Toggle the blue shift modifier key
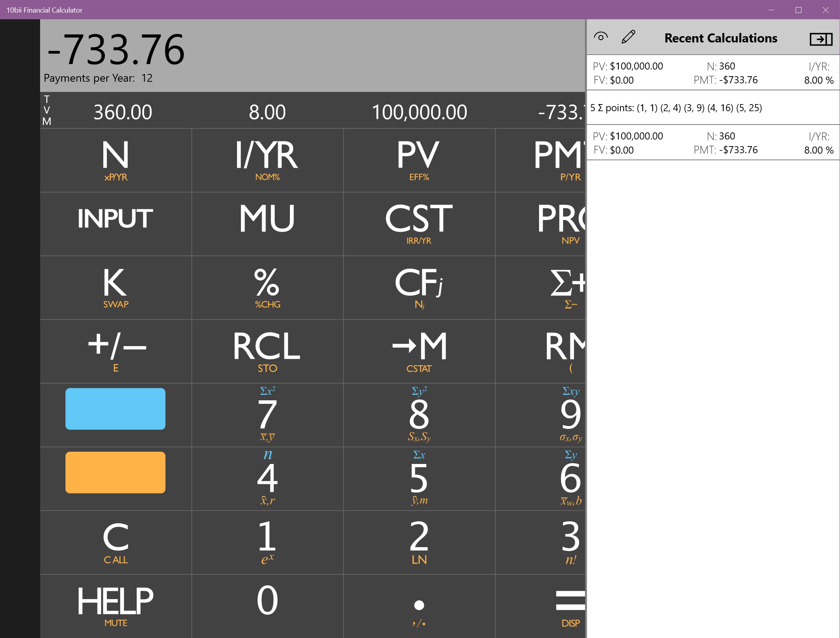The height and width of the screenshot is (638, 840). (x=116, y=409)
